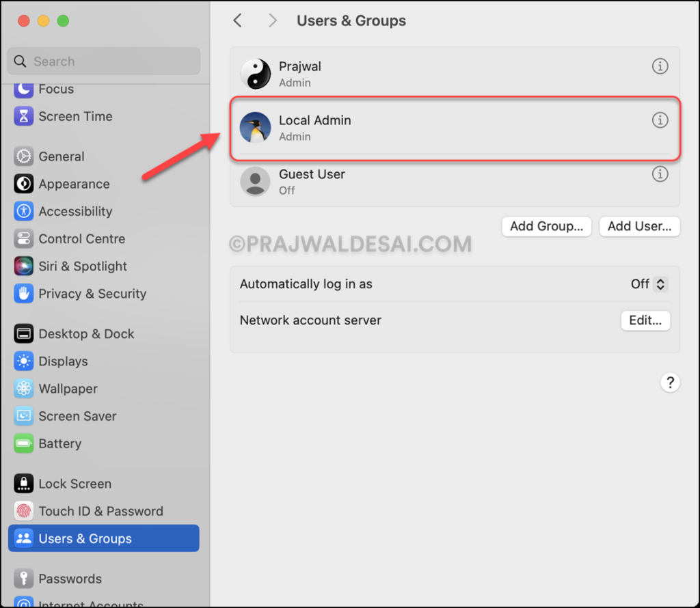700x608 pixels.
Task: Select the "Prajwal" user name
Action: pos(300,66)
